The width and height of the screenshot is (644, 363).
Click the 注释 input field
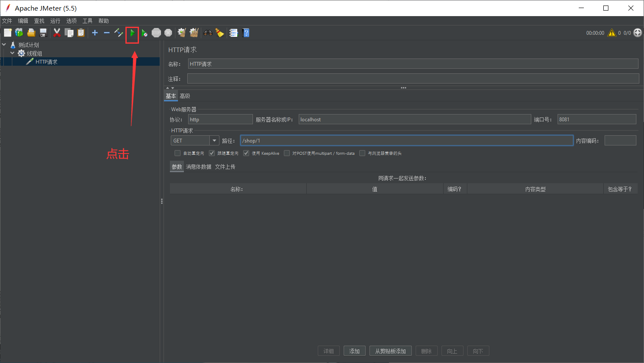click(x=413, y=78)
